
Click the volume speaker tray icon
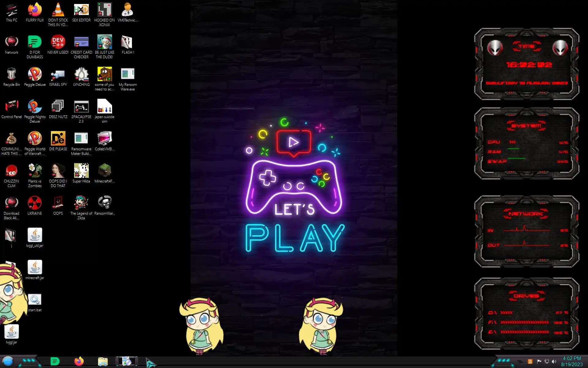(x=554, y=362)
